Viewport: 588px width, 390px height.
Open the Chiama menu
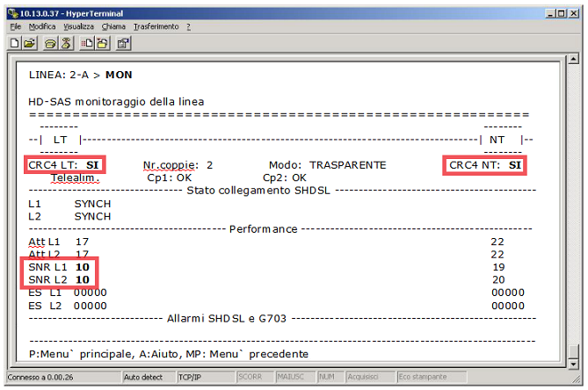(113, 27)
